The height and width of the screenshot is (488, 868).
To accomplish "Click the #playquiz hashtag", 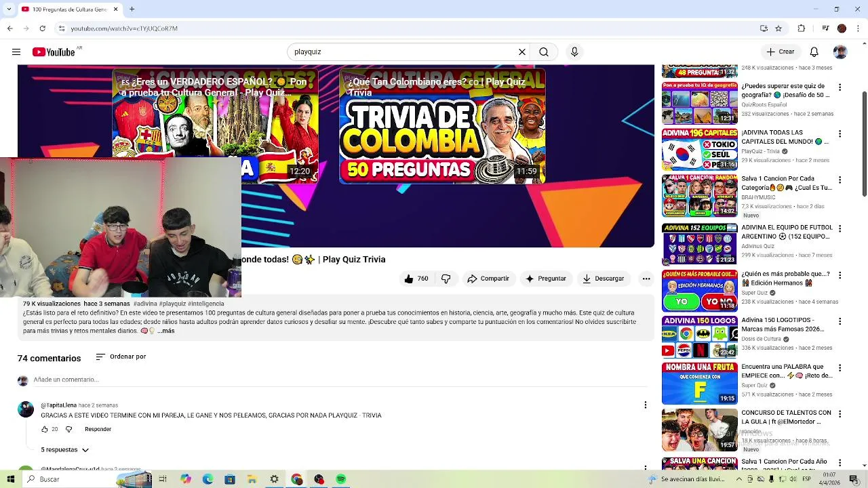I will (172, 304).
